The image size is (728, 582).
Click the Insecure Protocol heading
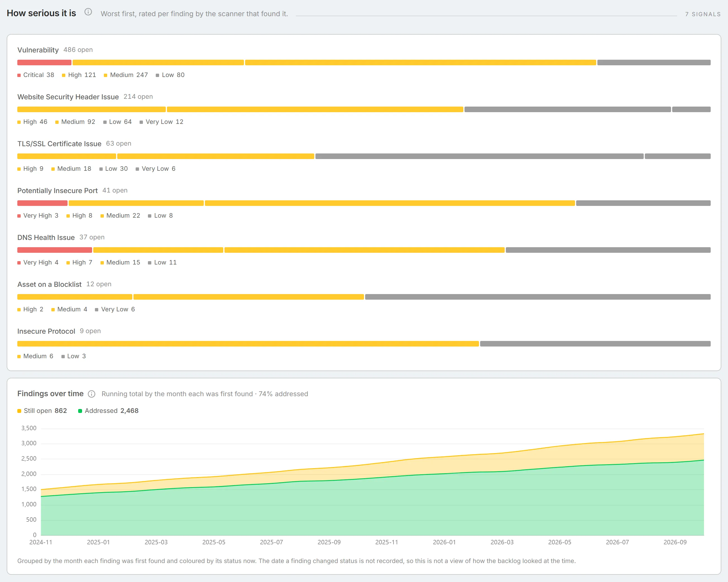46,331
